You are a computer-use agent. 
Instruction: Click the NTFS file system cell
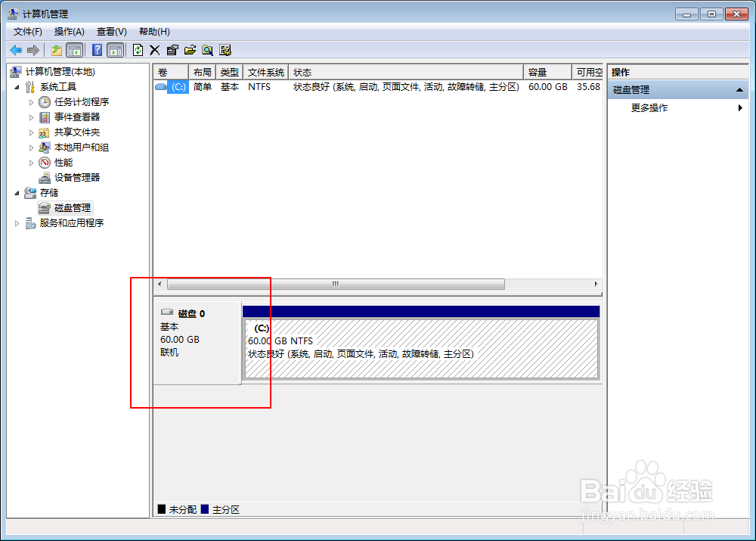[x=259, y=87]
